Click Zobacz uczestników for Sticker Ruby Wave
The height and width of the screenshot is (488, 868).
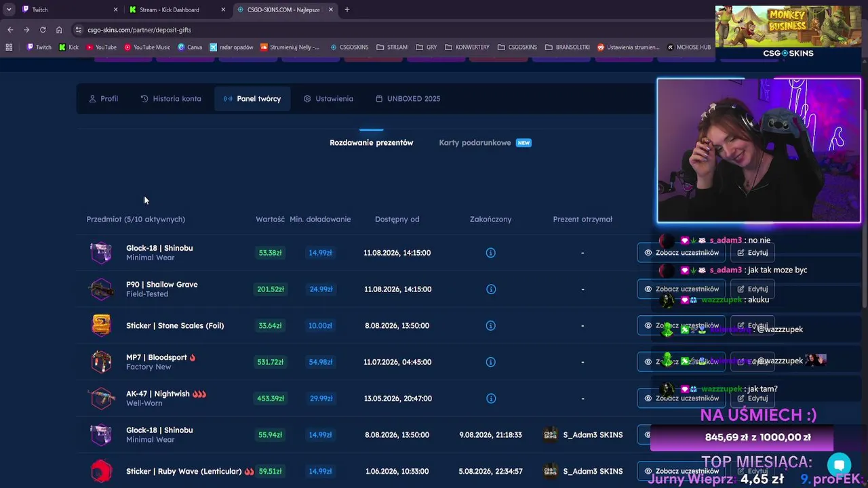coord(681,471)
